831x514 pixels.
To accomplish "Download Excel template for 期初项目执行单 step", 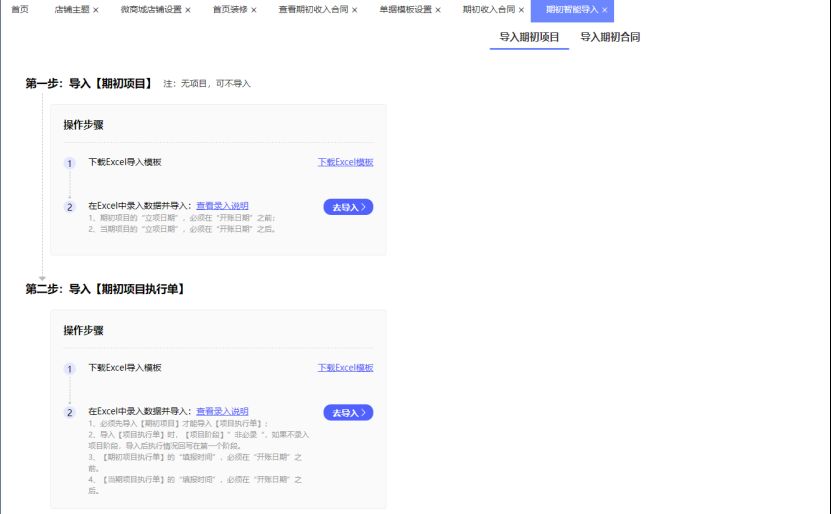I will tap(345, 368).
